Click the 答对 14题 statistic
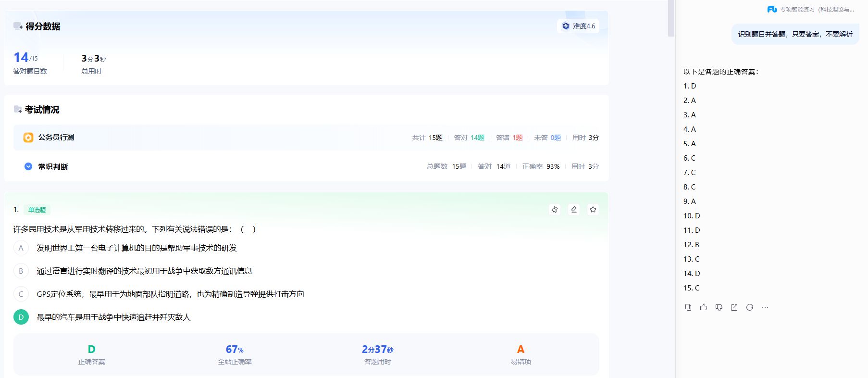 (x=469, y=138)
